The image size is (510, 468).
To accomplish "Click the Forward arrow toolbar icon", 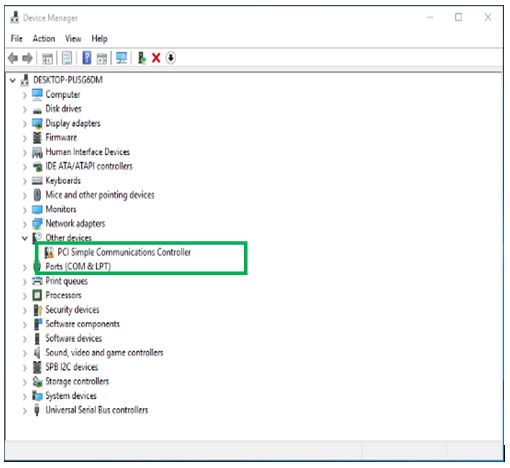I will point(27,58).
